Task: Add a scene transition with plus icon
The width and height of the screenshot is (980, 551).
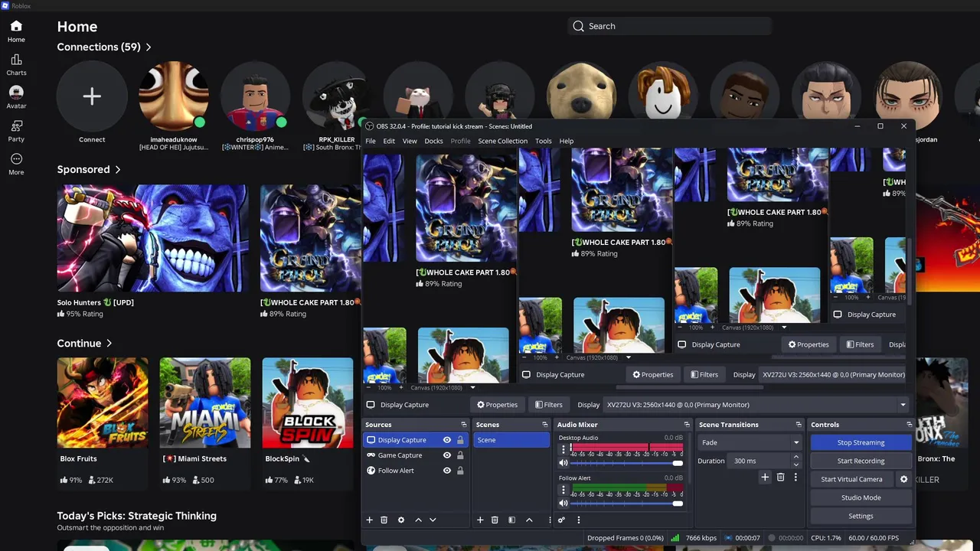Action: pyautogui.click(x=764, y=477)
